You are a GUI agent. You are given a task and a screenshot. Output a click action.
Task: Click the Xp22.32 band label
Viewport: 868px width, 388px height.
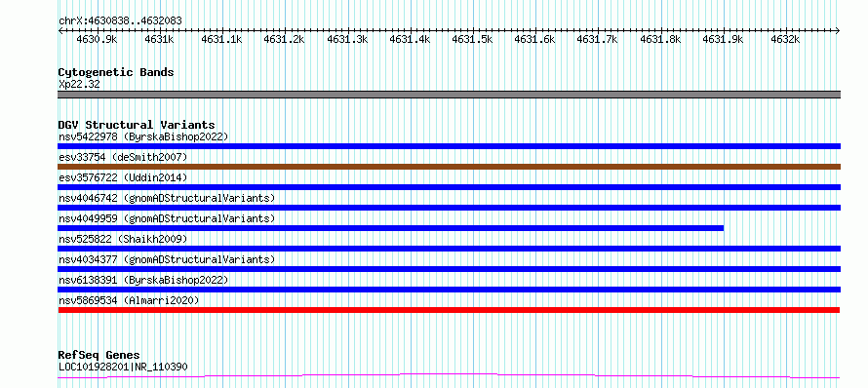pyautogui.click(x=79, y=85)
